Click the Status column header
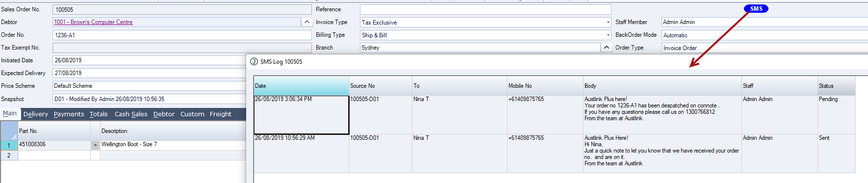This screenshot has height=183, width=868. coord(837,86)
